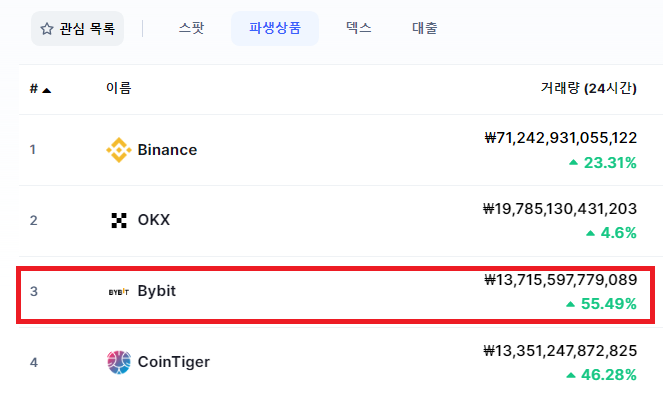Click the sort arrow beside # column
Screen dimensions: 668x410
tap(47, 90)
